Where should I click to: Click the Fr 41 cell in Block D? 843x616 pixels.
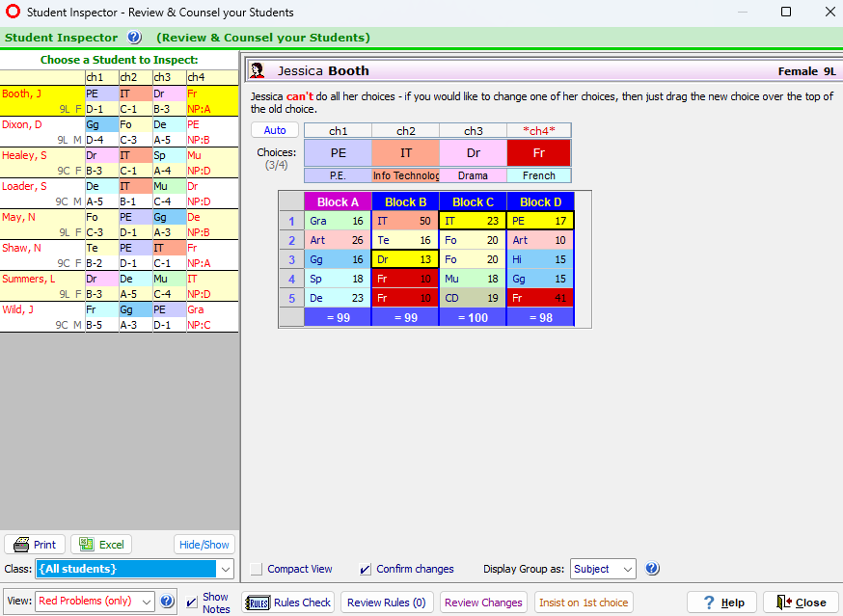tap(540, 298)
